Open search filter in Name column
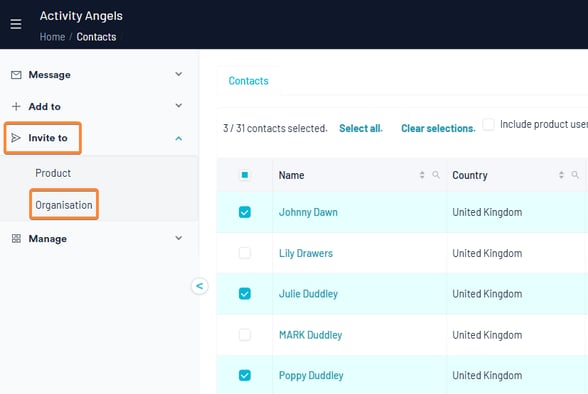The height and width of the screenshot is (394, 588). [436, 175]
